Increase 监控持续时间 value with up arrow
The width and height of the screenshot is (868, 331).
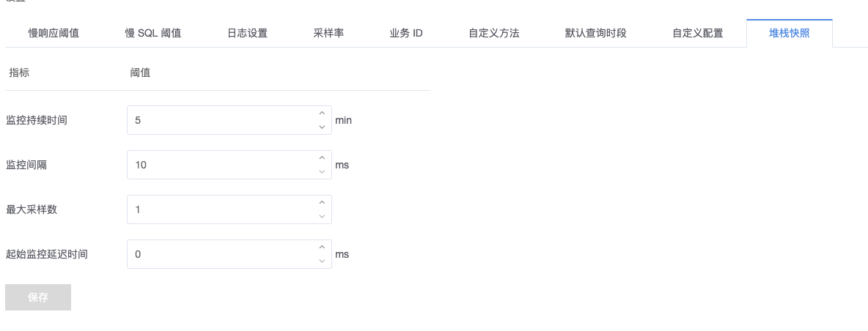point(321,114)
